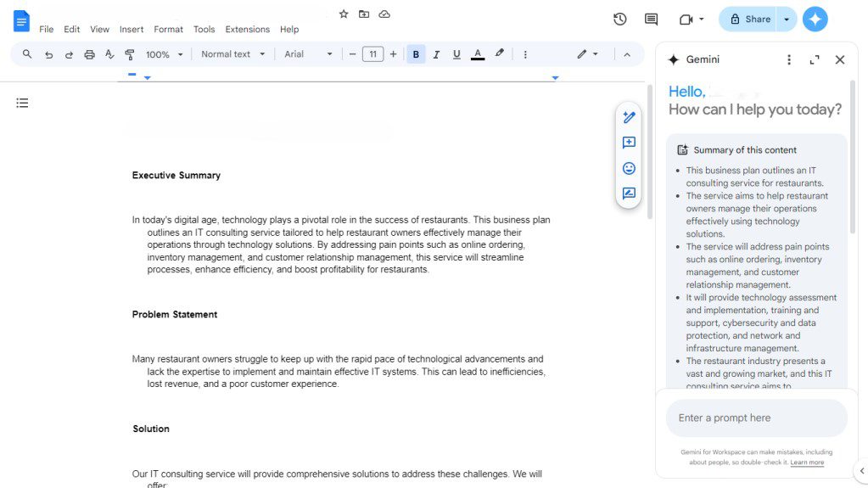Star this document
The image size is (868, 488).
[x=344, y=14]
